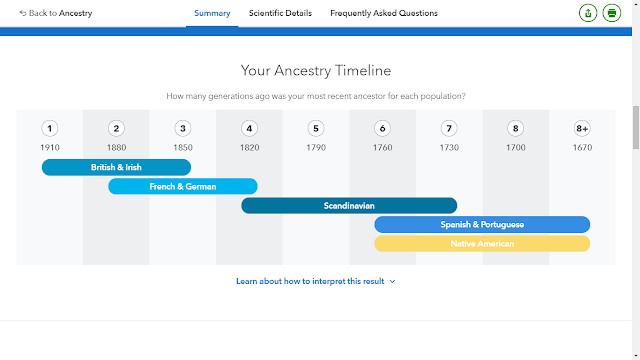The image size is (640, 360).
Task: Click the green print icon
Action: click(611, 13)
